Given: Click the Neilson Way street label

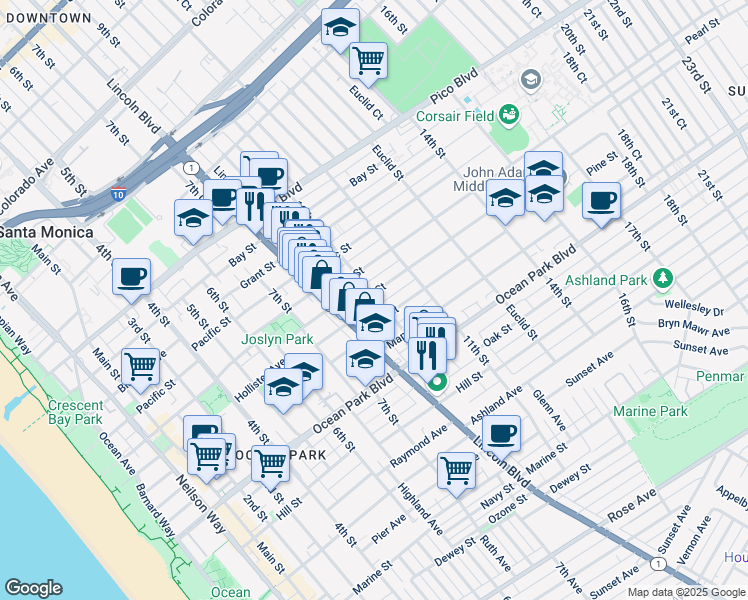Looking at the screenshot, I should click(x=200, y=504).
